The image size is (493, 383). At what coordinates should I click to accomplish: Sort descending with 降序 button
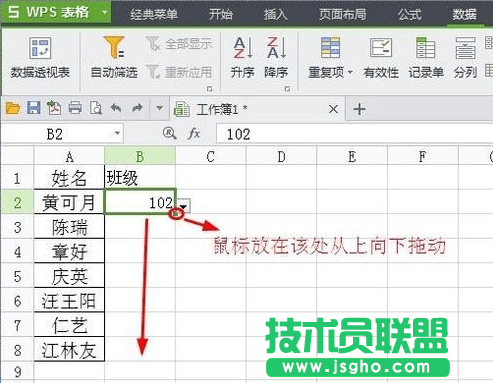(276, 57)
